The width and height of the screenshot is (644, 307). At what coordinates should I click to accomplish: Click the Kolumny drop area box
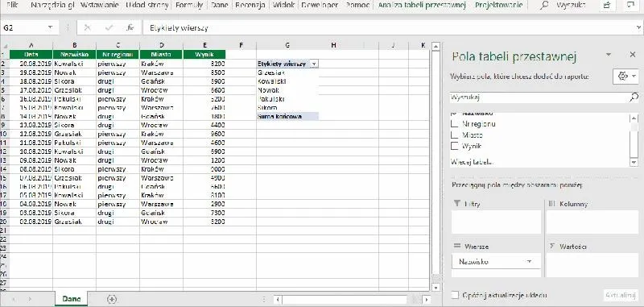pos(592,222)
